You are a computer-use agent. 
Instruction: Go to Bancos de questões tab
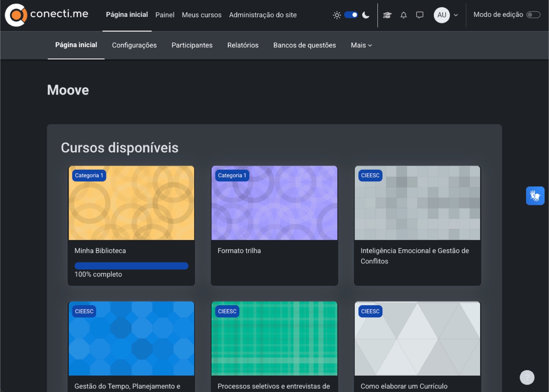[304, 45]
